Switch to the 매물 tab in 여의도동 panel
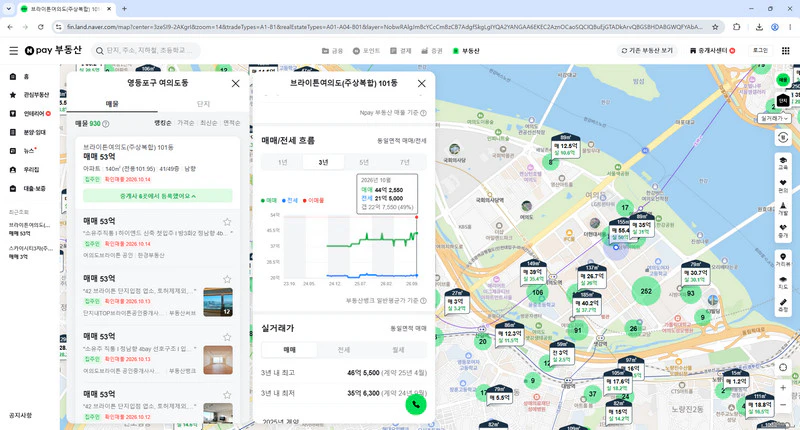Viewport: 800px width, 430px height. coord(112,104)
